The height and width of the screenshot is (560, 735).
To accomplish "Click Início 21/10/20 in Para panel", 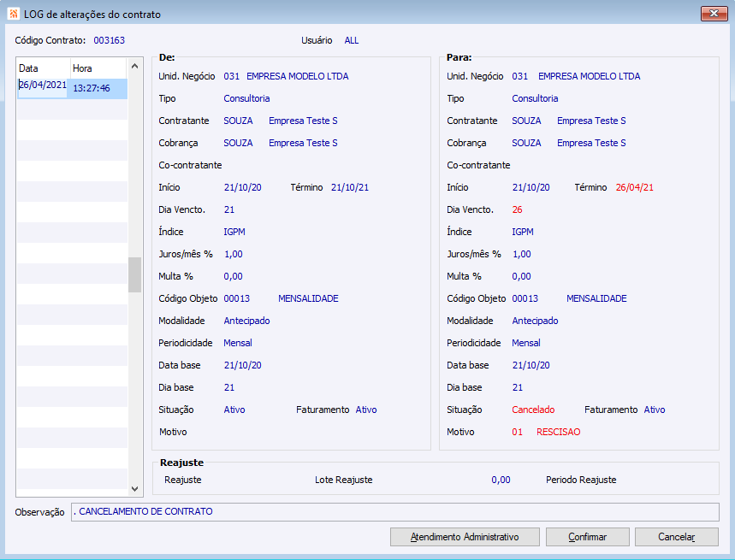I will (x=531, y=187).
